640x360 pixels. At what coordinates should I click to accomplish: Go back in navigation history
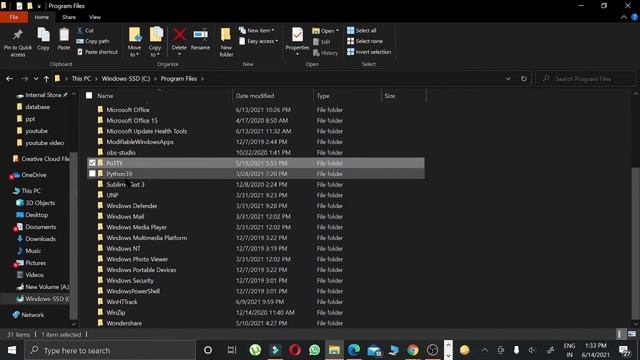tap(9, 79)
